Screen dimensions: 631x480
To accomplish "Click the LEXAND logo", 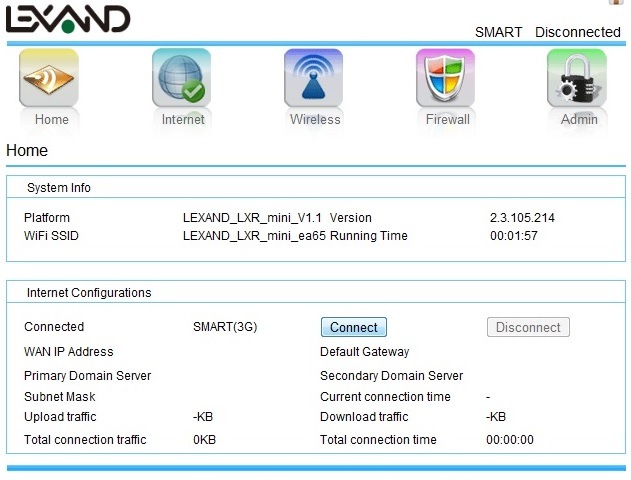I will click(x=68, y=19).
